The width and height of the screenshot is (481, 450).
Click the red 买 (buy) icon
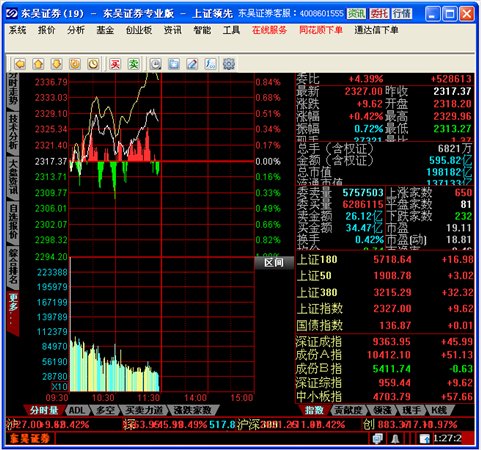pyautogui.click(x=115, y=64)
